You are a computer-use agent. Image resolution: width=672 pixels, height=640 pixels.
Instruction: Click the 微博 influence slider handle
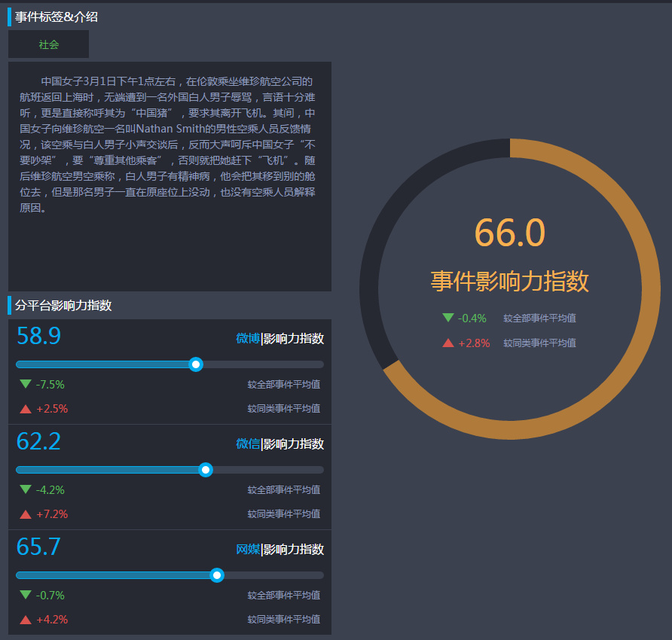coord(196,364)
